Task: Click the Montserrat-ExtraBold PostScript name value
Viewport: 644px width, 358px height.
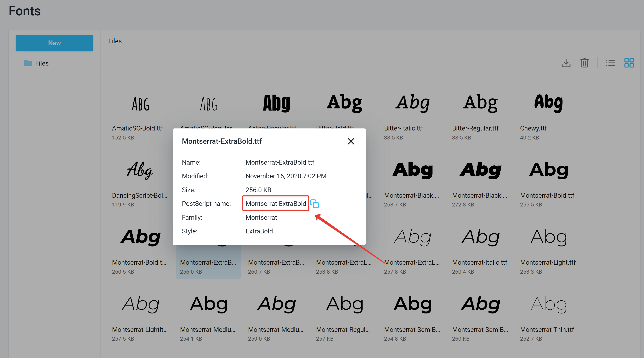Action: tap(276, 203)
